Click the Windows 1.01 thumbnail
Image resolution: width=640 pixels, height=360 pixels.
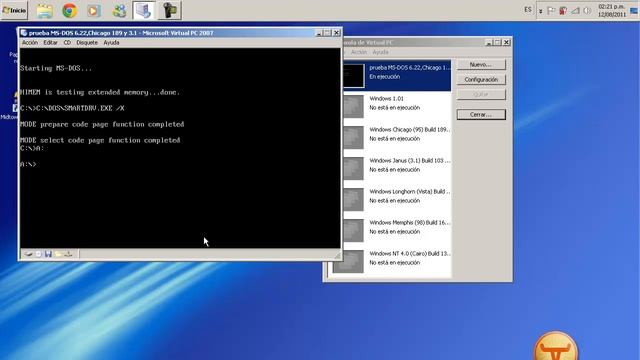[x=353, y=107]
